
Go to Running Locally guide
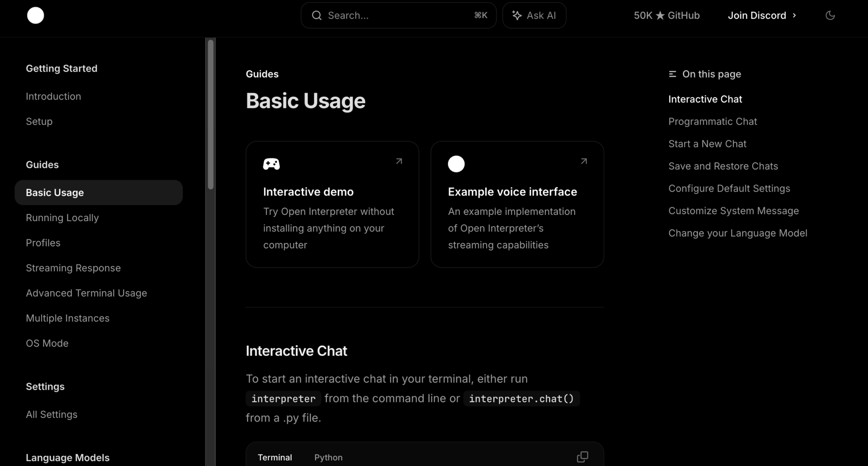coord(62,218)
